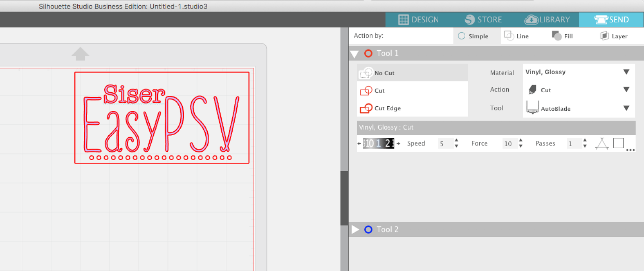This screenshot has height=271, width=644.
Task: Switch Action by to Line mode
Action: point(516,36)
